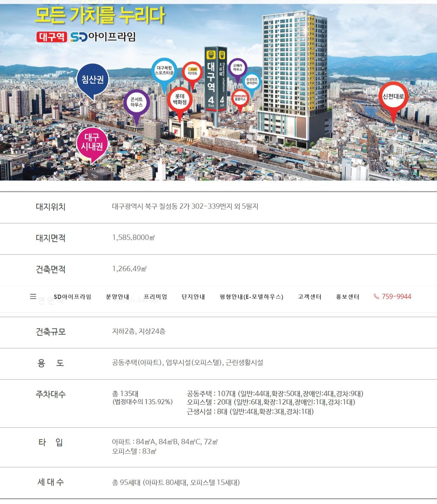Image resolution: width=437 pixels, height=504 pixels.
Task: Select the 주차대수 row label
Action: (x=51, y=394)
